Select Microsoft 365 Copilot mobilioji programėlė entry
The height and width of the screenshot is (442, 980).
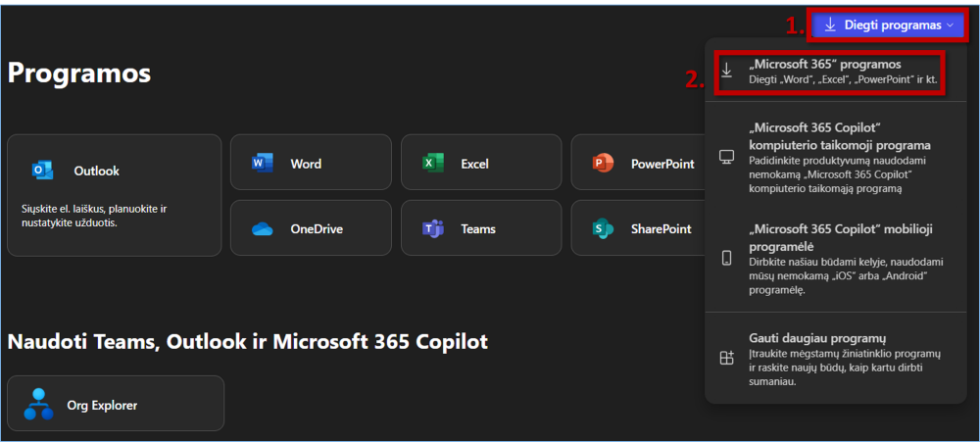pos(835,259)
